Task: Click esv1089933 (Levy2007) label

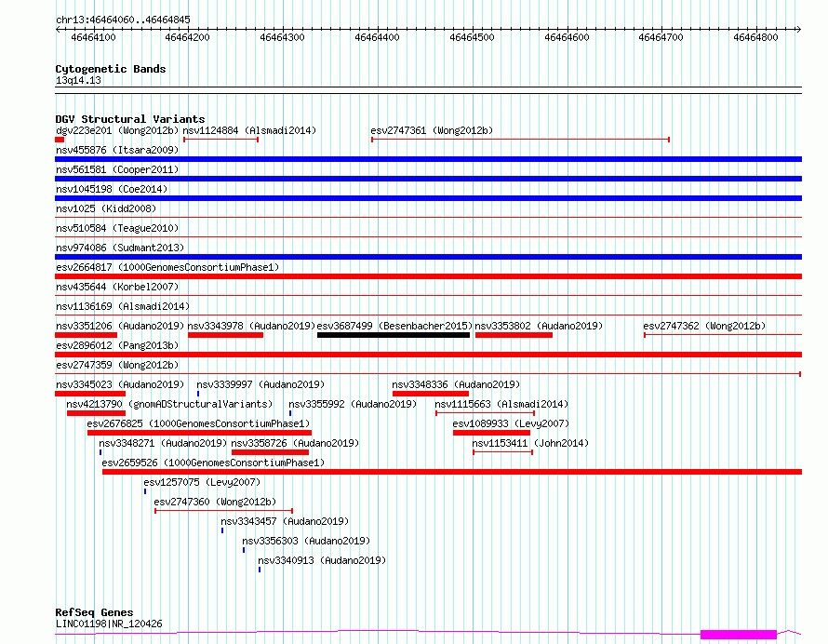Action: 511,423
